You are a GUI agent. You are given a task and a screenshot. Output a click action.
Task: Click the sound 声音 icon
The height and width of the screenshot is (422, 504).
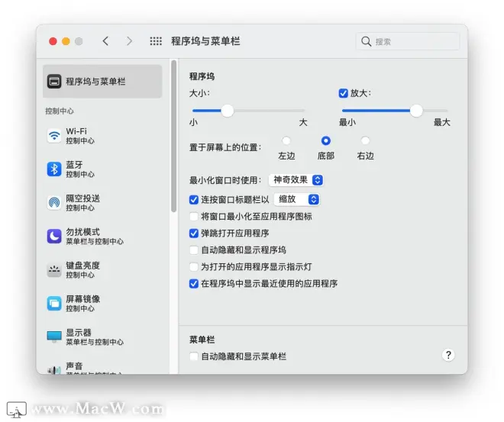pyautogui.click(x=54, y=369)
